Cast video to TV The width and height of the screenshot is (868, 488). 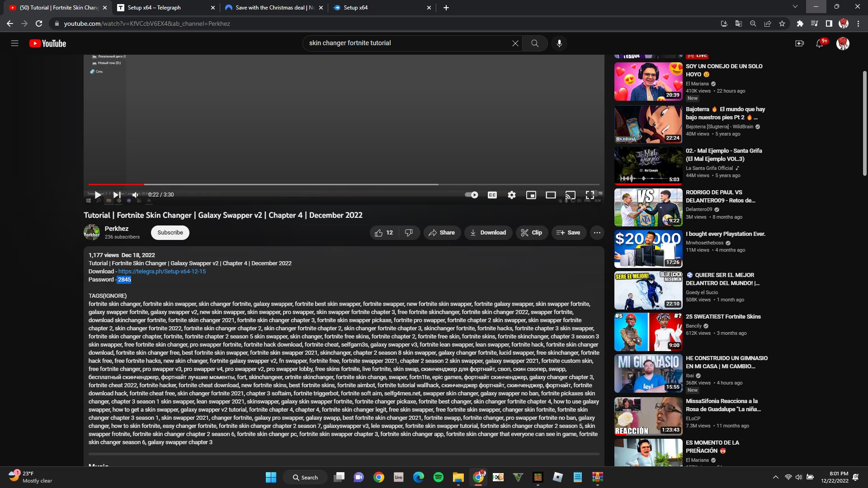pos(570,195)
